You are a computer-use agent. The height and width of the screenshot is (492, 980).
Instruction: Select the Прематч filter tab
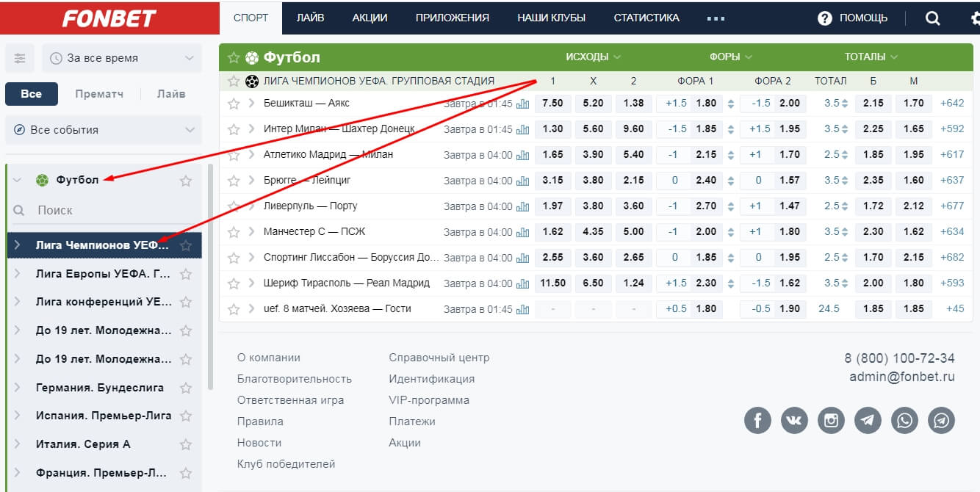click(x=99, y=94)
